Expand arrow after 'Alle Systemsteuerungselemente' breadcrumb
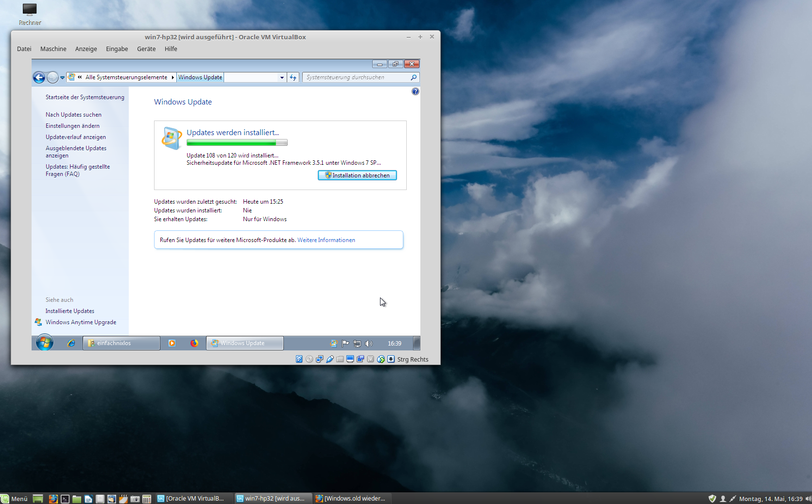Viewport: 812px width, 504px height. (173, 77)
